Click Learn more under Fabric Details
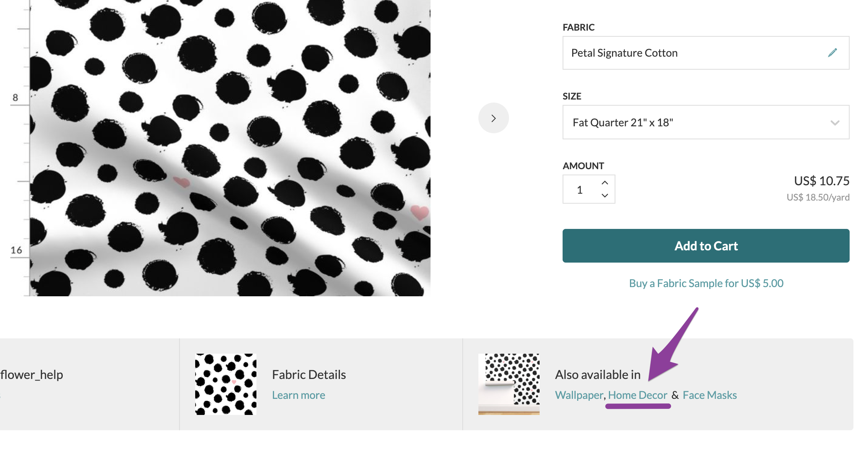The height and width of the screenshot is (467, 868). tap(299, 395)
